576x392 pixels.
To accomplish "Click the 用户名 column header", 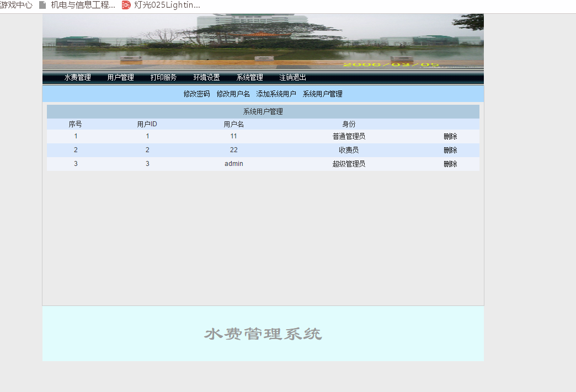I will tap(233, 125).
